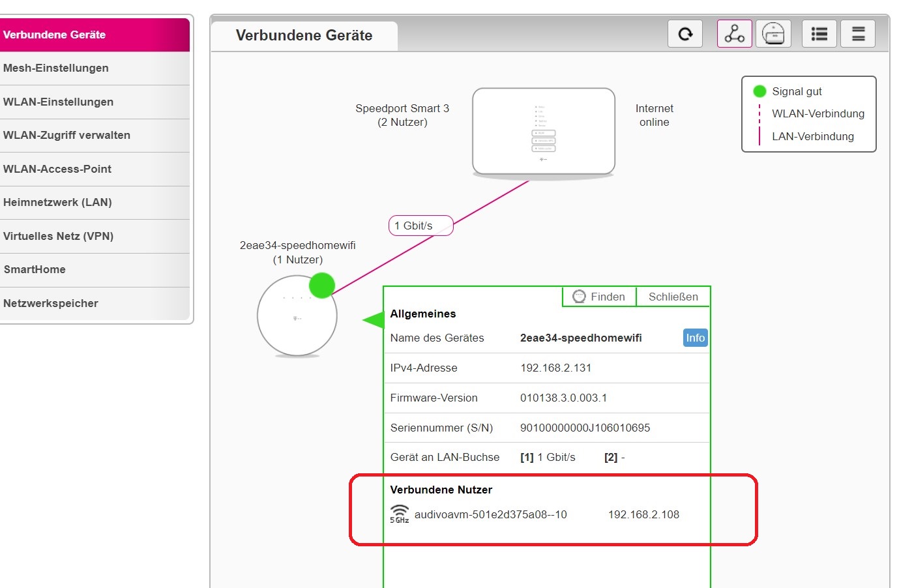The width and height of the screenshot is (899, 588).
Task: Open Virtuelles Netz (VPN) in sidebar
Action: pyautogui.click(x=95, y=236)
